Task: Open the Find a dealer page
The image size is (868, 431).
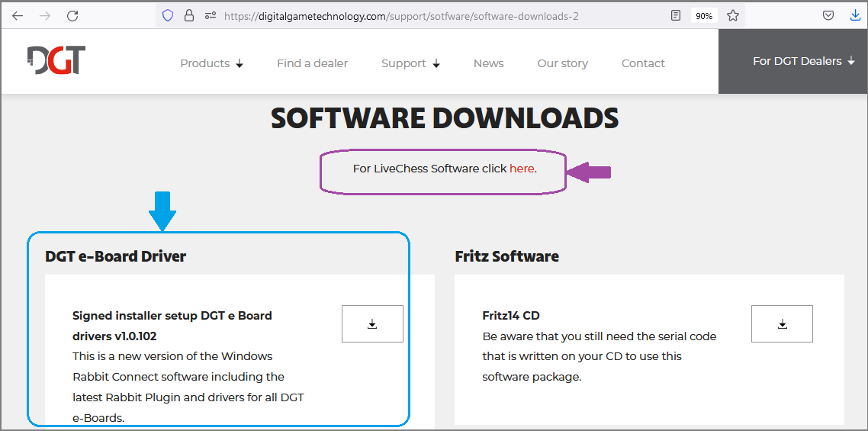Action: [x=312, y=64]
